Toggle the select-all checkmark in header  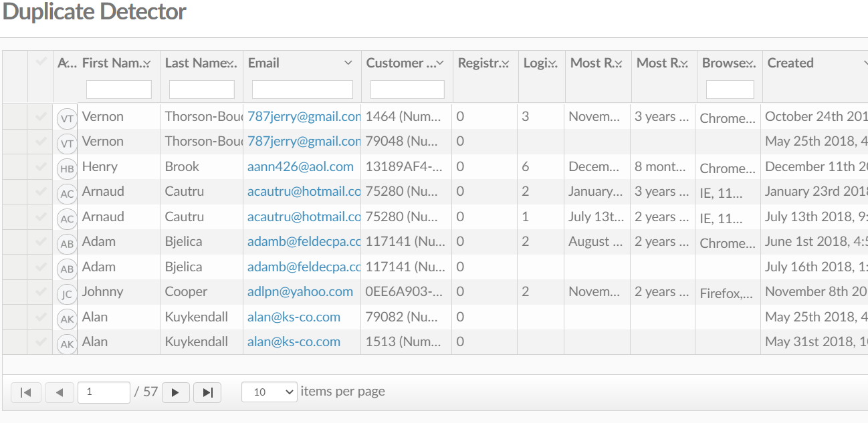tap(39, 62)
